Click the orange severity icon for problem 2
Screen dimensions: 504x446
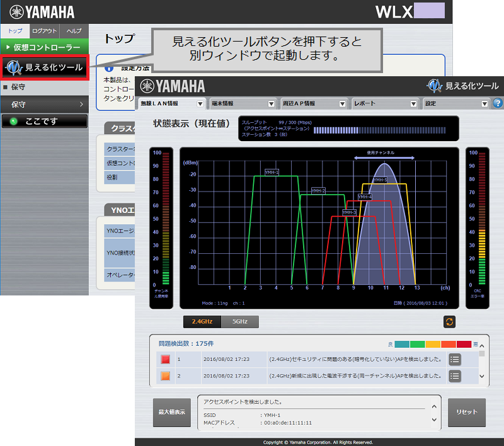165,376
